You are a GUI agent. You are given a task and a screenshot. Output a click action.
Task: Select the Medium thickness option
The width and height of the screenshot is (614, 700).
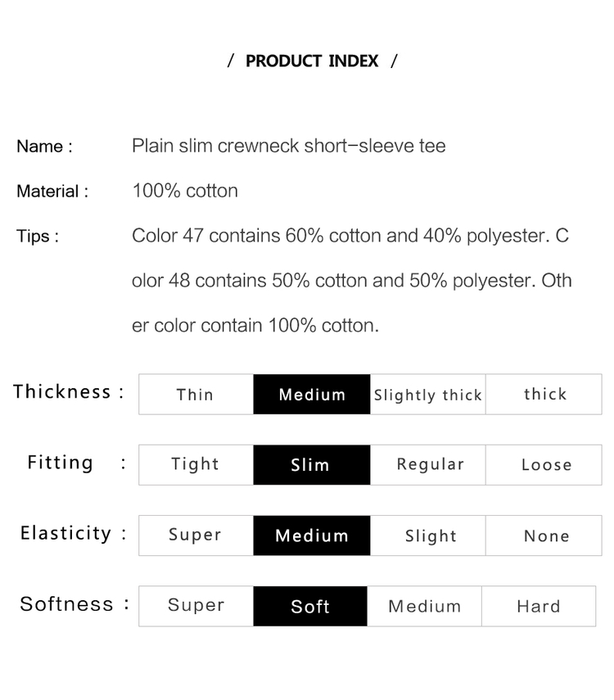pos(312,394)
